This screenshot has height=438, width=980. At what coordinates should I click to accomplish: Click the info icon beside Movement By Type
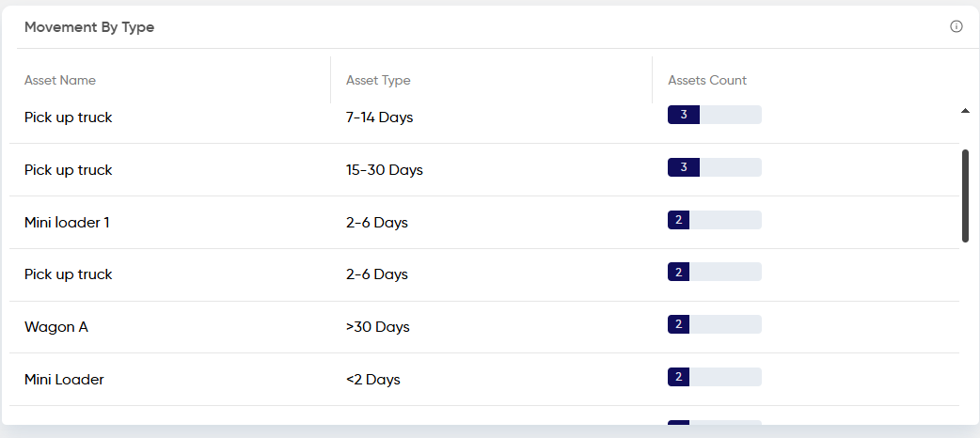[956, 26]
